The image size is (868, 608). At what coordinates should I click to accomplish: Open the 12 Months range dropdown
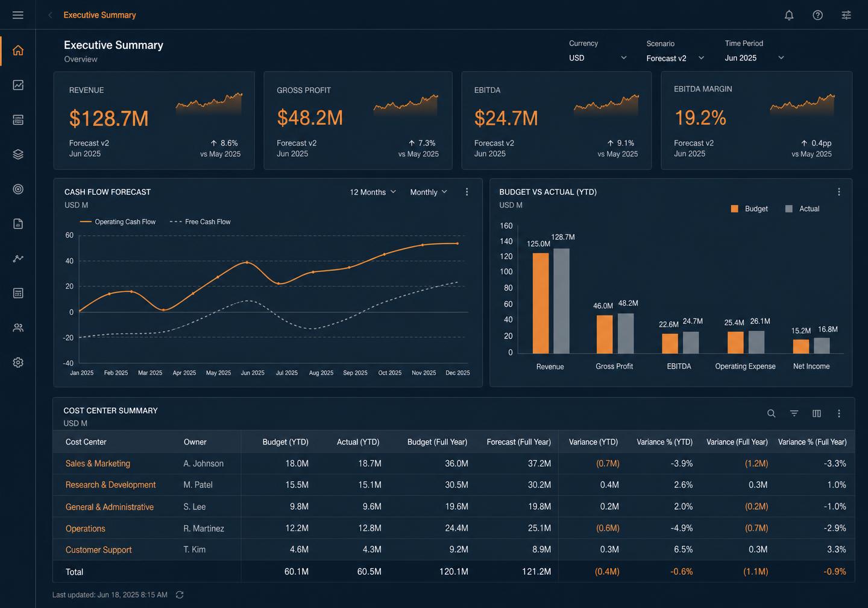tap(373, 192)
